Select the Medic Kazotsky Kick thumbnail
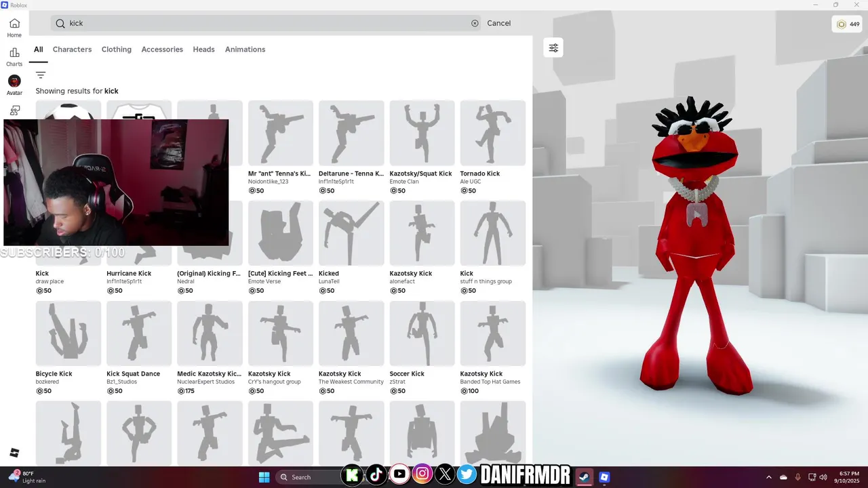The width and height of the screenshot is (868, 488). 210,333
